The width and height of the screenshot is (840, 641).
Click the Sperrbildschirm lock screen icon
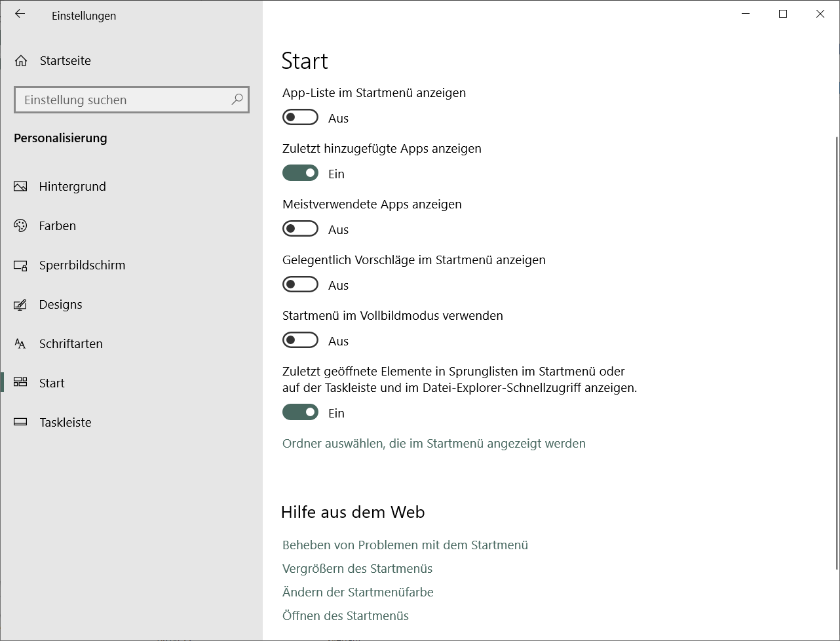click(20, 265)
